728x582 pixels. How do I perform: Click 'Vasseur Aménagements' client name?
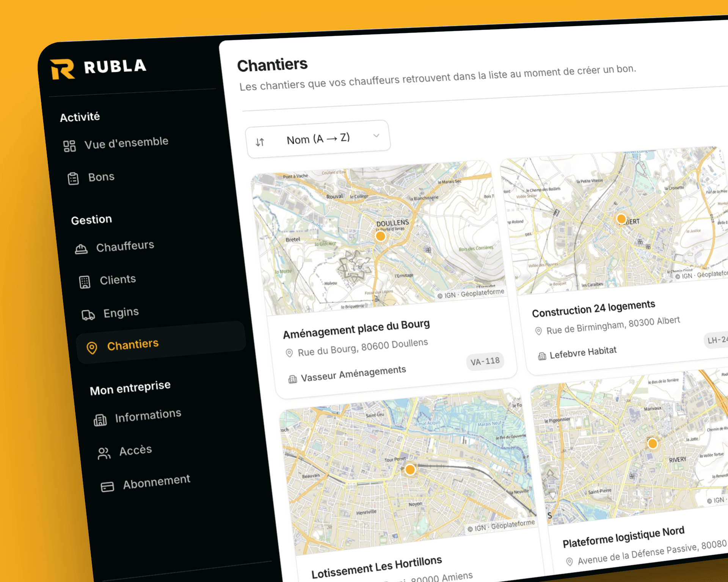tap(353, 374)
